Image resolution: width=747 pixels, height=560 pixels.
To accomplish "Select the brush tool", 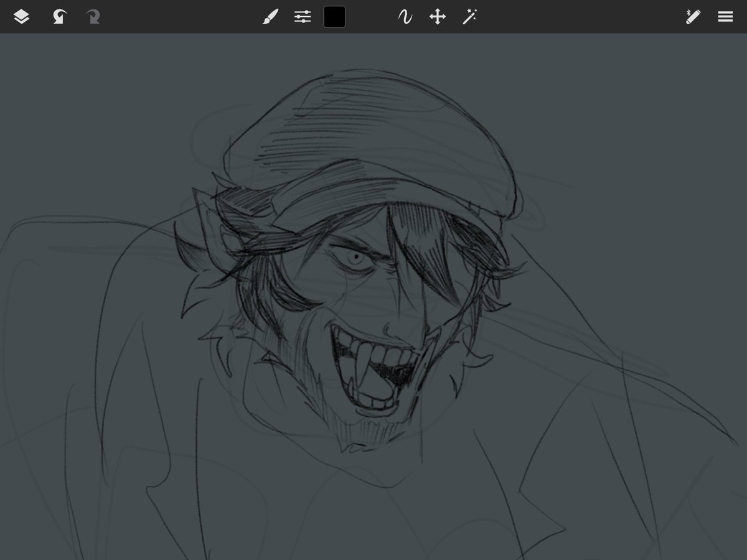I will click(269, 17).
